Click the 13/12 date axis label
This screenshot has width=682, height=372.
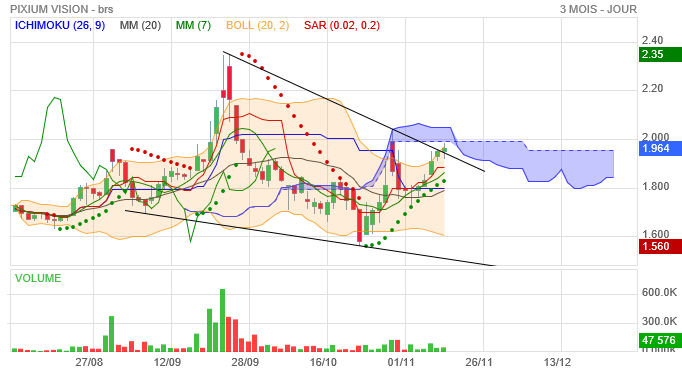tap(557, 362)
